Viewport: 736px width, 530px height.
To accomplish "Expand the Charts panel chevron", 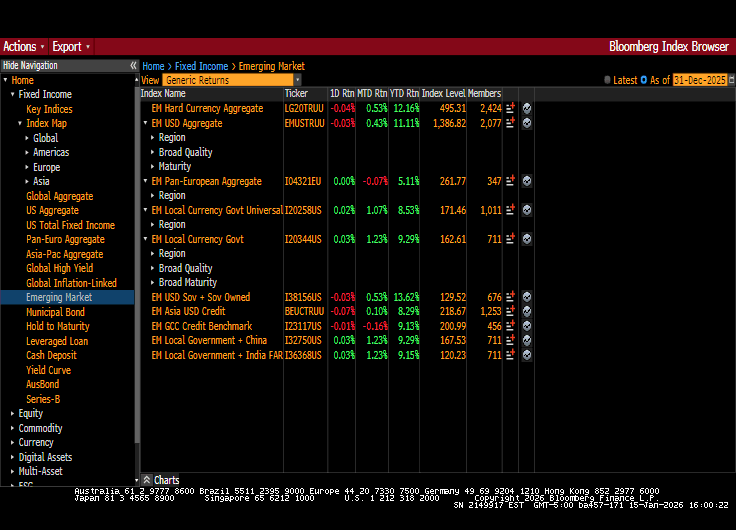I will [x=146, y=480].
